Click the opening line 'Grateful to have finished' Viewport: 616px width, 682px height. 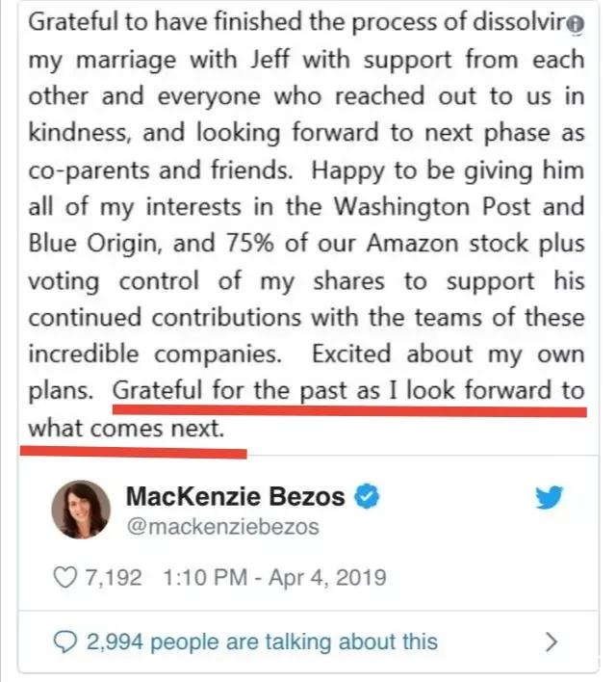point(167,22)
